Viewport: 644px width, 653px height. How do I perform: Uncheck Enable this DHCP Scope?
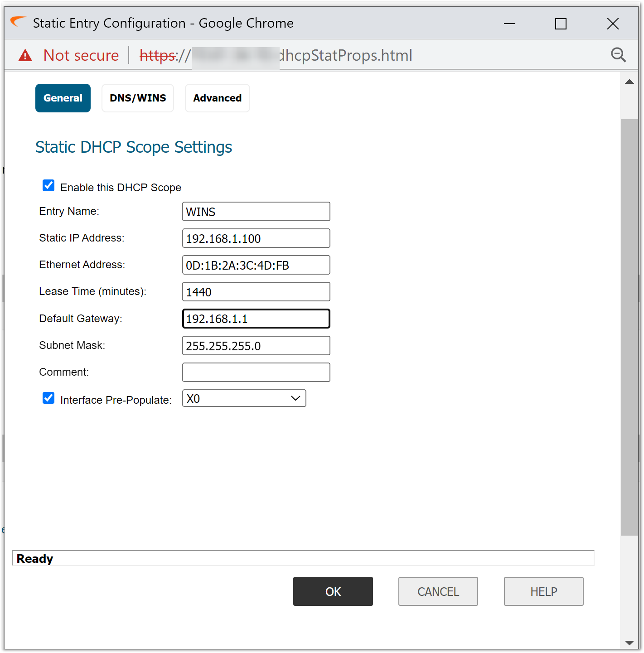point(48,186)
